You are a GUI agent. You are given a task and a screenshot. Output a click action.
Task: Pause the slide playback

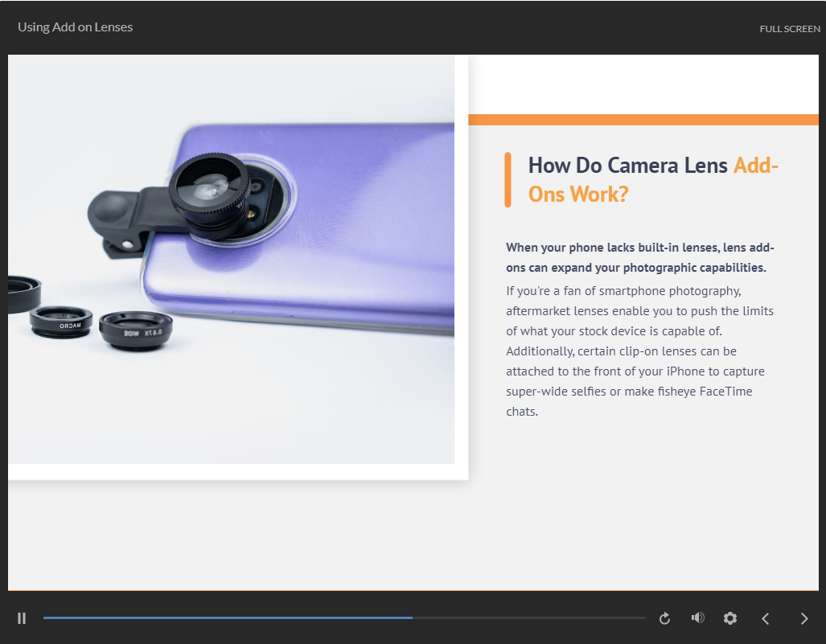pos(22,618)
